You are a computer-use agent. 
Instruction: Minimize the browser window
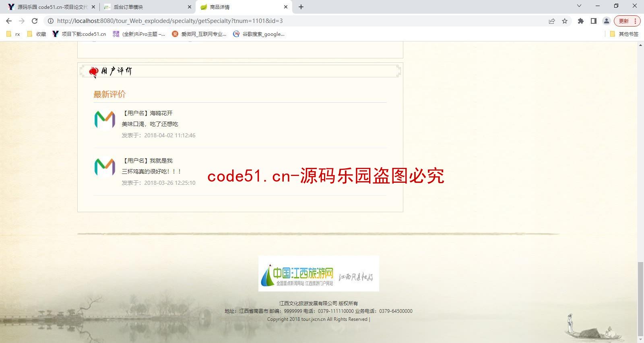pyautogui.click(x=598, y=6)
